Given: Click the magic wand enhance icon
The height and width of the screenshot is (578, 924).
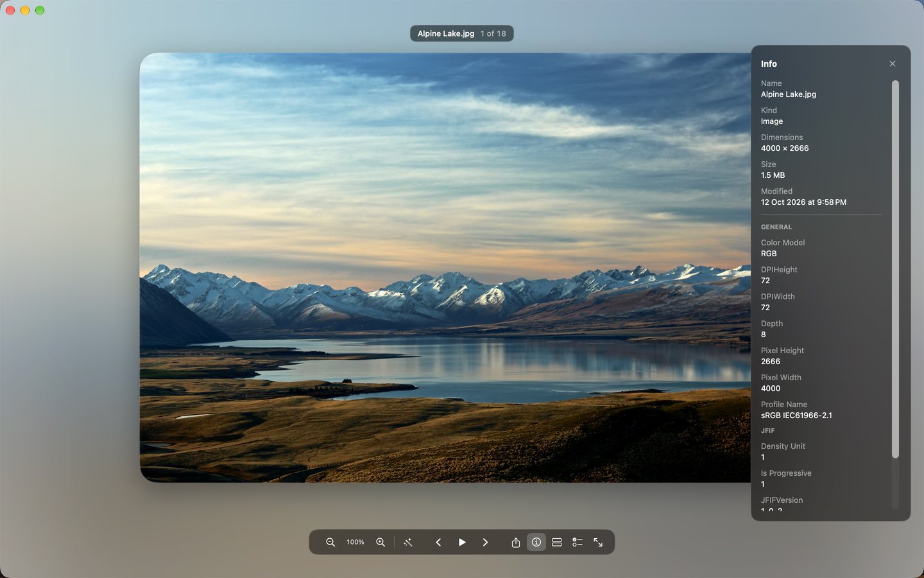Looking at the screenshot, I should (x=408, y=542).
